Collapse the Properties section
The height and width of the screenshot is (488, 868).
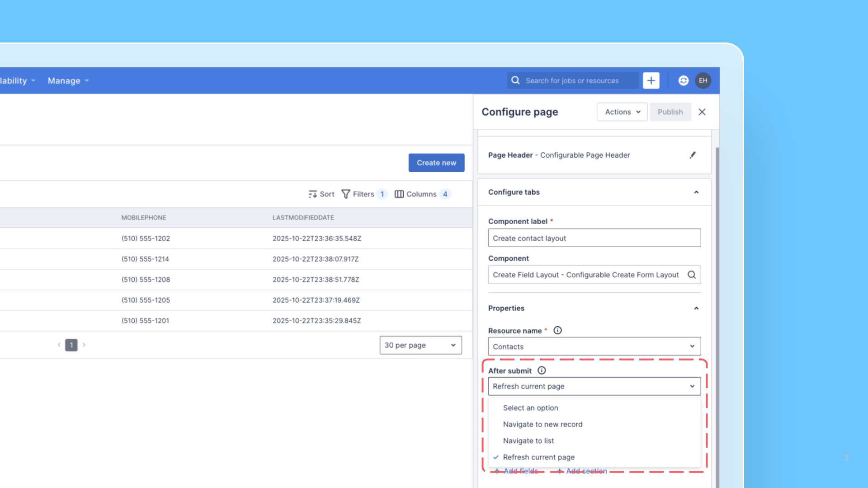click(x=696, y=308)
